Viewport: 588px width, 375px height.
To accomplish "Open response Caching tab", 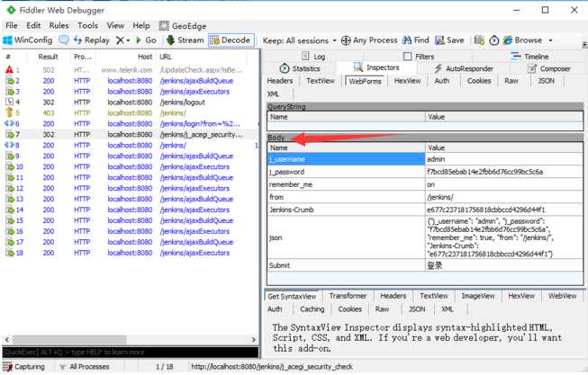I will pyautogui.click(x=312, y=309).
